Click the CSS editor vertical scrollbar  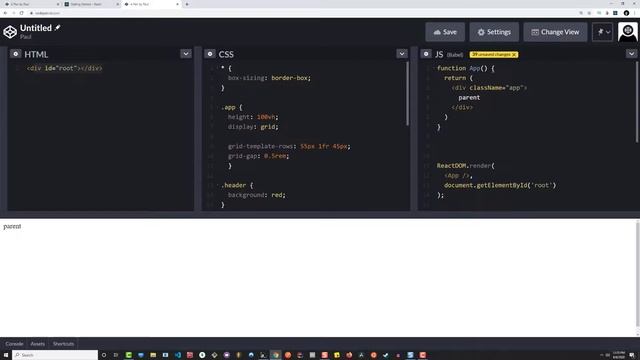(407, 94)
